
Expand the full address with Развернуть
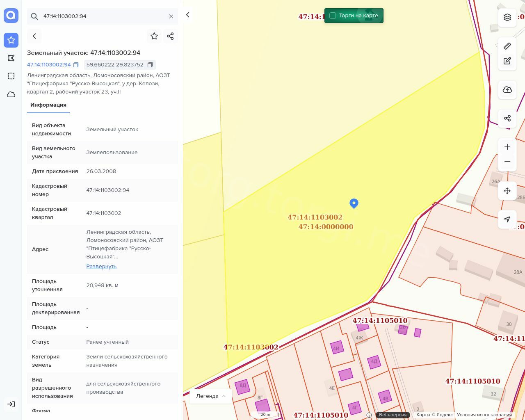coord(101,266)
